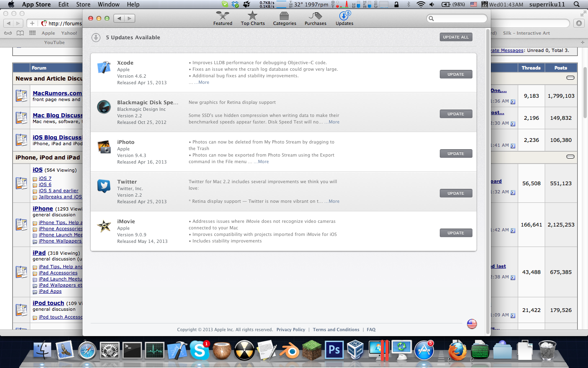Click the iPhoto app icon
This screenshot has width=588, height=368.
(x=104, y=146)
